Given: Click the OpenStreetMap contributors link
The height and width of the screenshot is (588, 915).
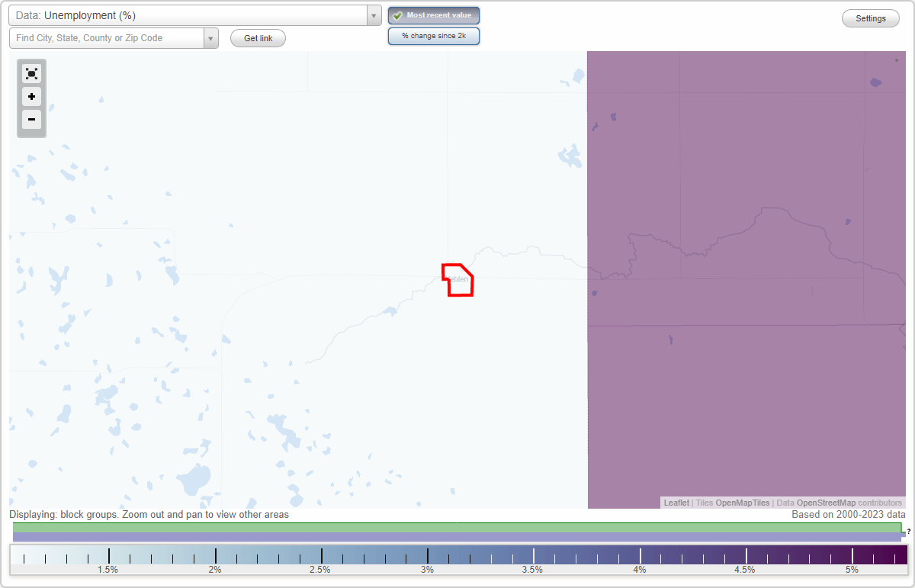Looking at the screenshot, I should tap(839, 503).
